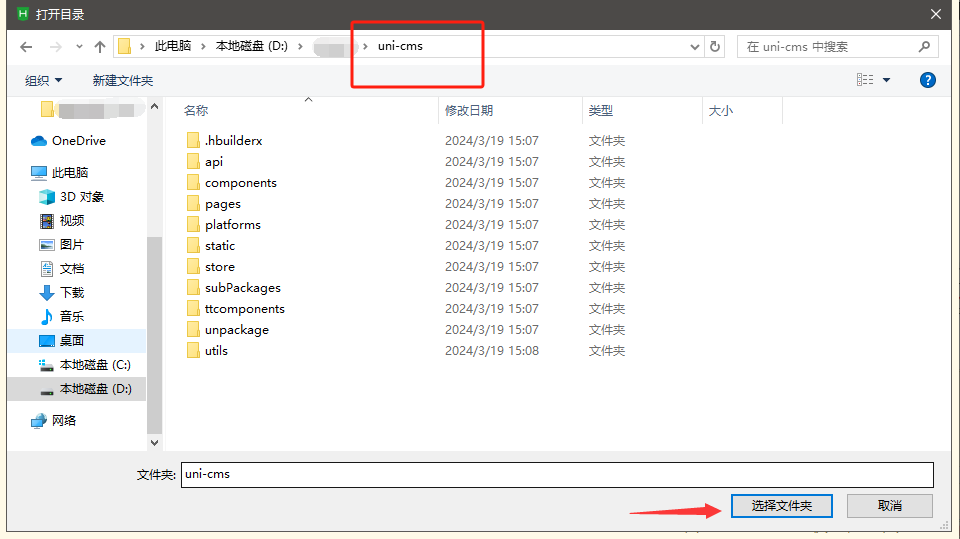The image size is (960, 539).
Task: Click 新建文件夹 in the toolbar
Action: tap(122, 80)
